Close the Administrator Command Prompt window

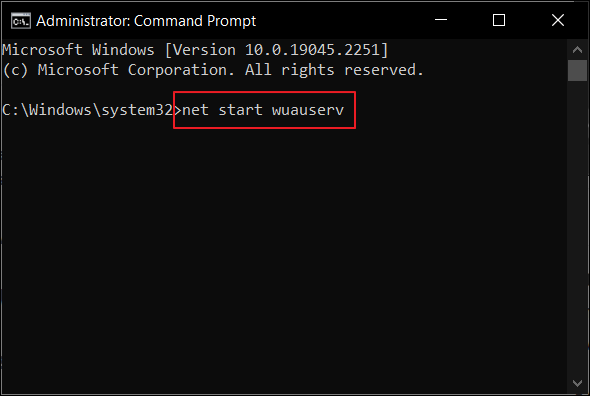click(x=558, y=20)
